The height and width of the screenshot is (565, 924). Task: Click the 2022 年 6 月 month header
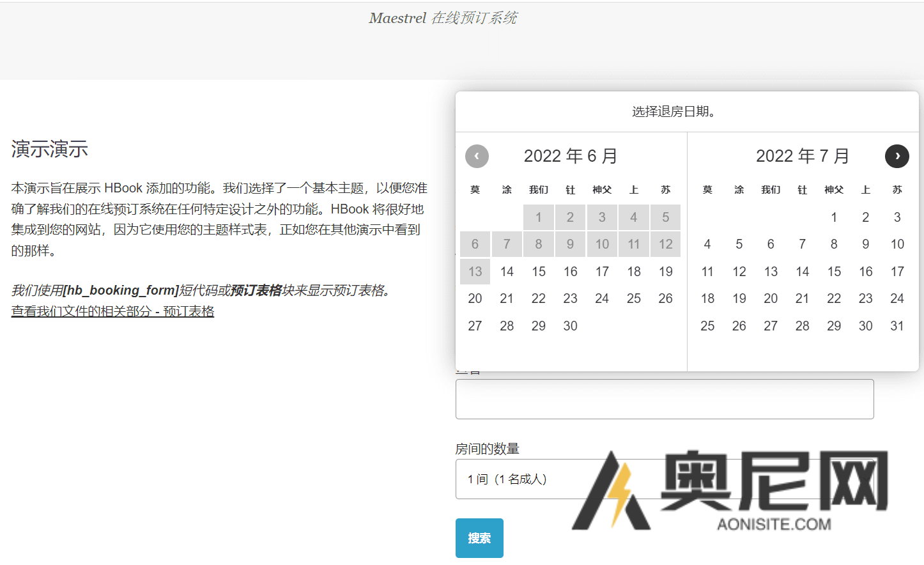(570, 156)
